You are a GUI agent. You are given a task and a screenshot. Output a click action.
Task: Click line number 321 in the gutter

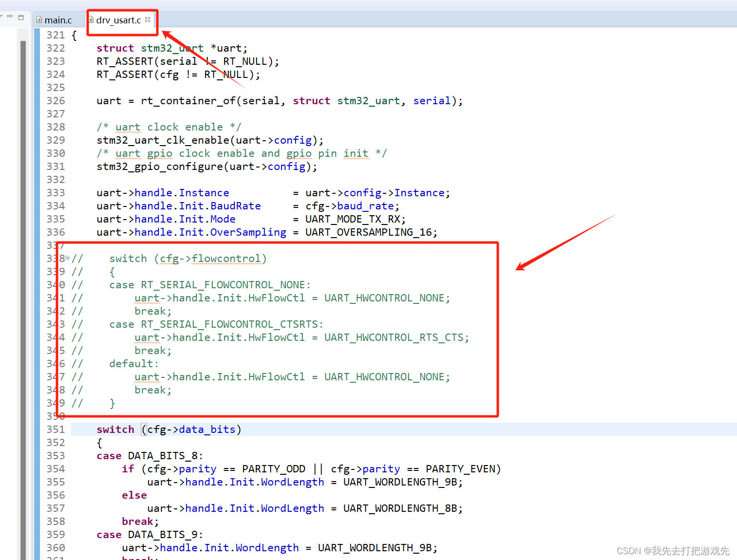tap(56, 35)
